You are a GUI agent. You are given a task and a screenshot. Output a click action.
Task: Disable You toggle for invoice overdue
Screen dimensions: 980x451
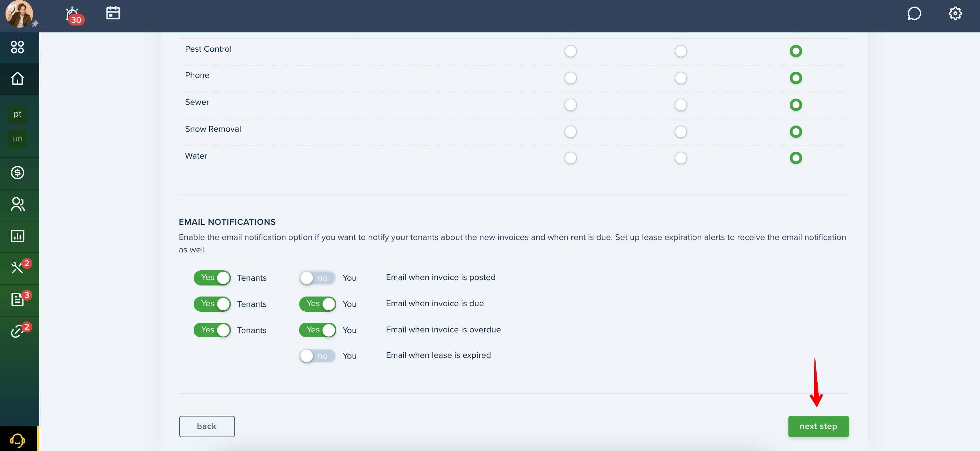318,330
